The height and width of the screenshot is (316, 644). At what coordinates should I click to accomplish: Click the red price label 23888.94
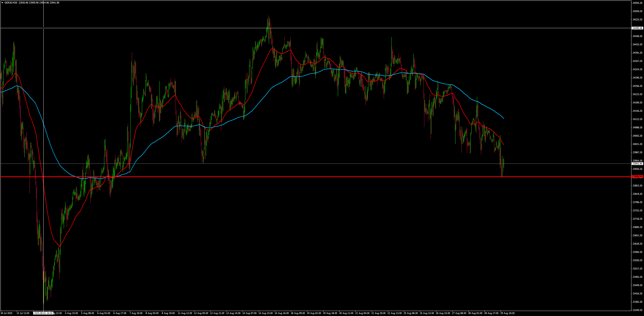pos(637,177)
